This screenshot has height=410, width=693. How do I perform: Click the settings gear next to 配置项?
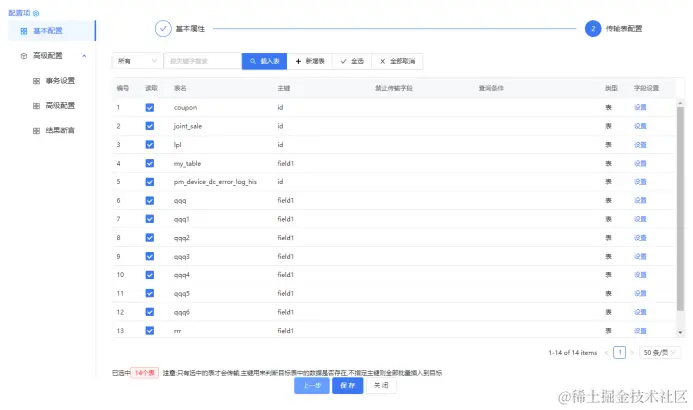point(37,12)
